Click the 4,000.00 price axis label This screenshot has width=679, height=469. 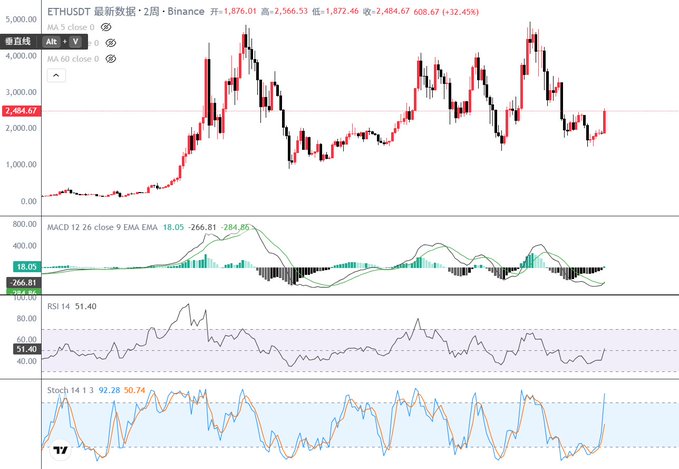tap(21, 55)
